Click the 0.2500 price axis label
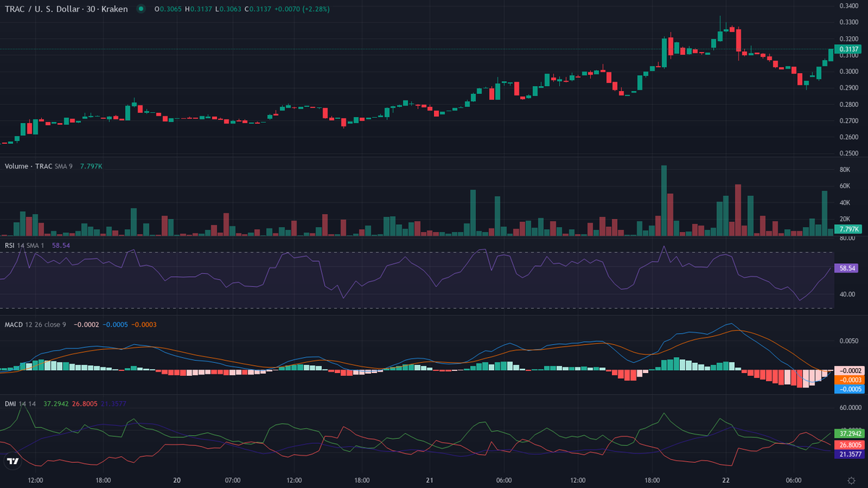 (x=848, y=153)
